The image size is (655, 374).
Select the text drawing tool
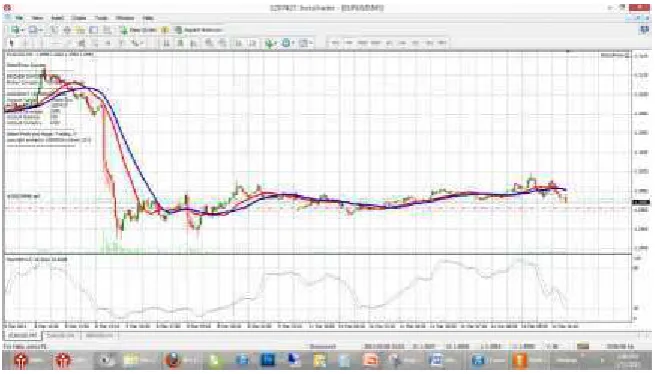point(107,43)
